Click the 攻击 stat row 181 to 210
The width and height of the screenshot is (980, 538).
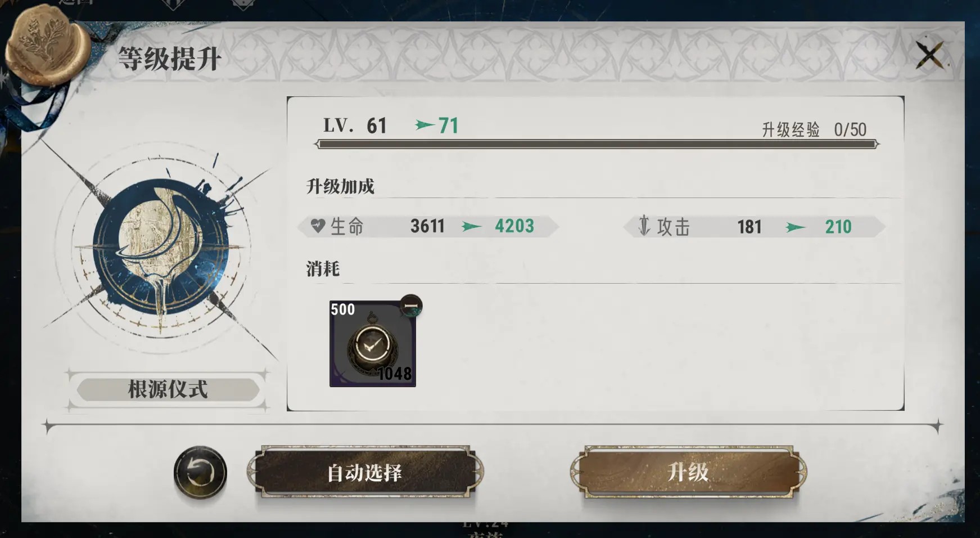[x=755, y=226]
